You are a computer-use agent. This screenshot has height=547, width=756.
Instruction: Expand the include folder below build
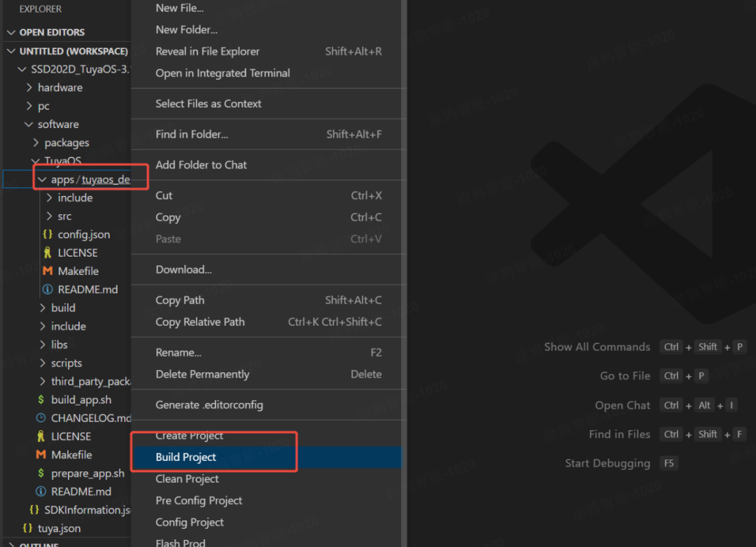[x=43, y=326]
